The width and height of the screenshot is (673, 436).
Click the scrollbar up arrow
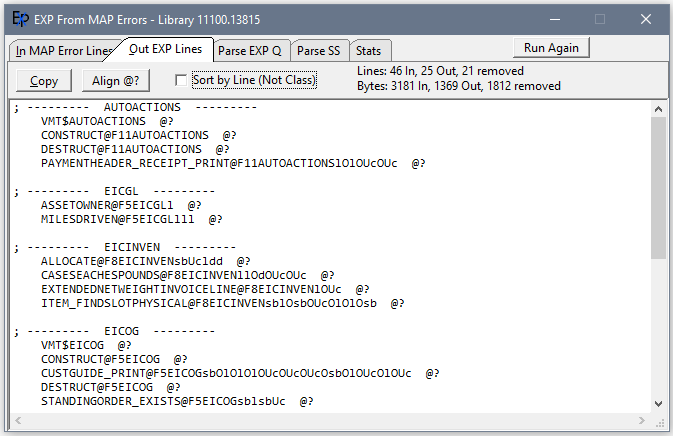tap(658, 107)
